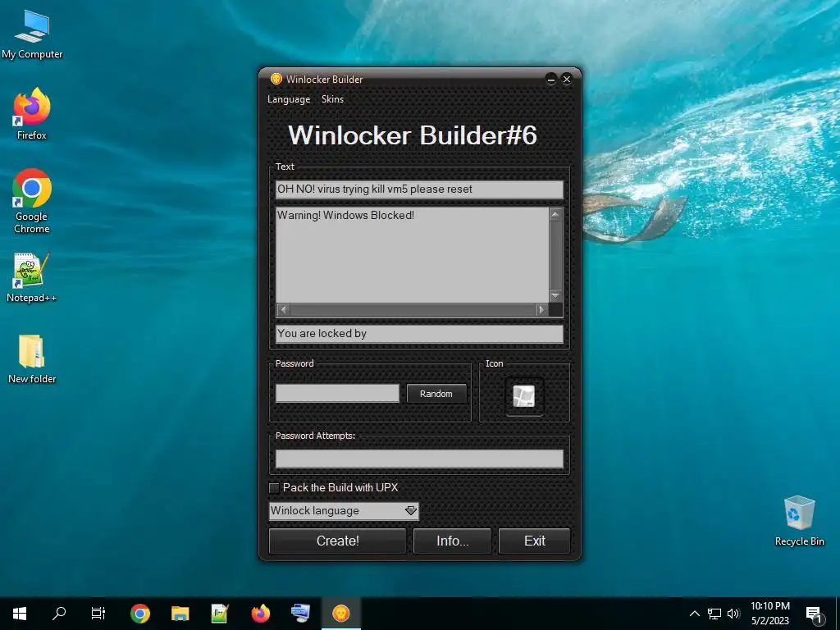
Task: Select the Notepad++ desktop shortcut
Action: pos(32,277)
